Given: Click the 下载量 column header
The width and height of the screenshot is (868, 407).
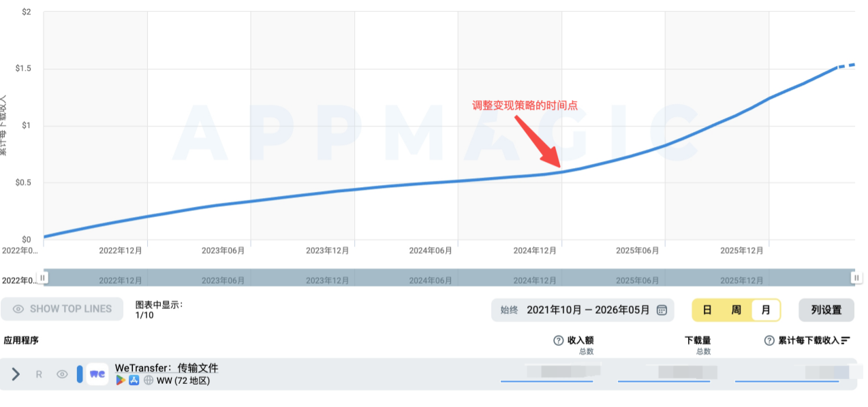Looking at the screenshot, I should [698, 340].
